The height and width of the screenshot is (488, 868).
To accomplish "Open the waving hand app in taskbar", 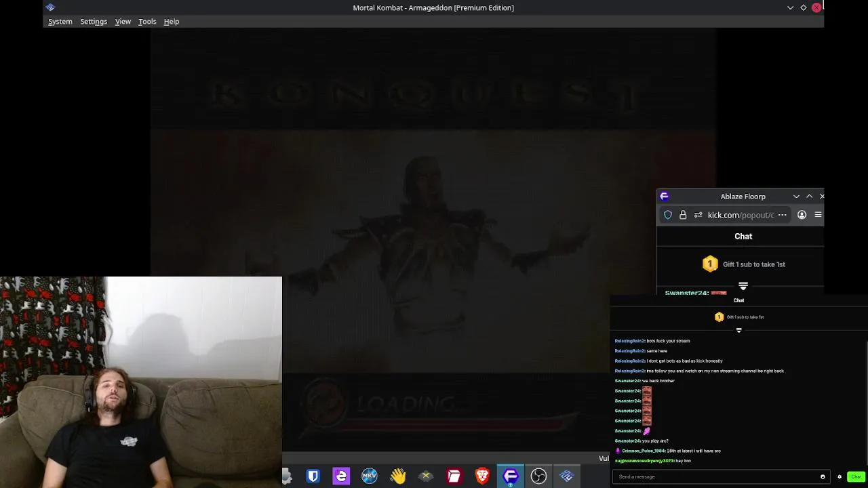I will click(398, 476).
